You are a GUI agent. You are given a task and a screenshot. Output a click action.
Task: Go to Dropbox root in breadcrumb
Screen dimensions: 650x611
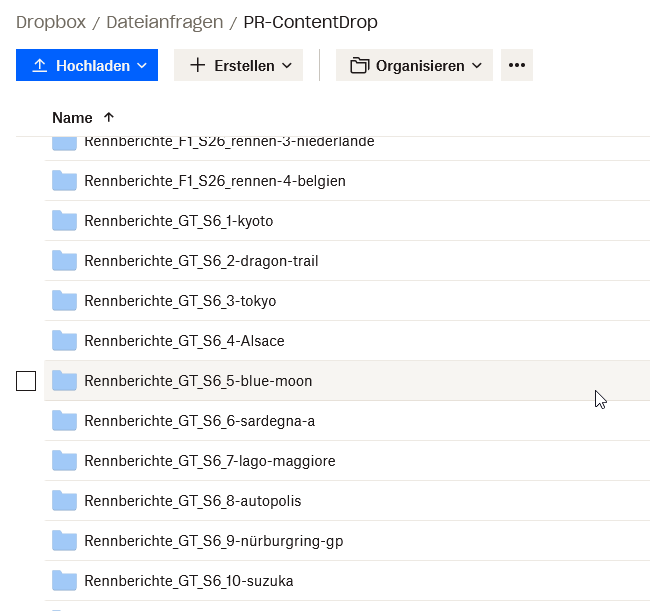[50, 22]
